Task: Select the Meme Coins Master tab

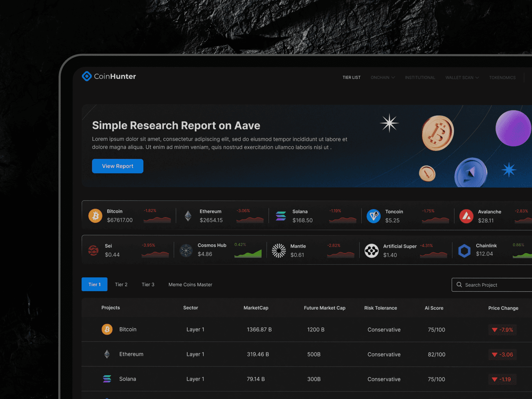Action: coord(190,284)
